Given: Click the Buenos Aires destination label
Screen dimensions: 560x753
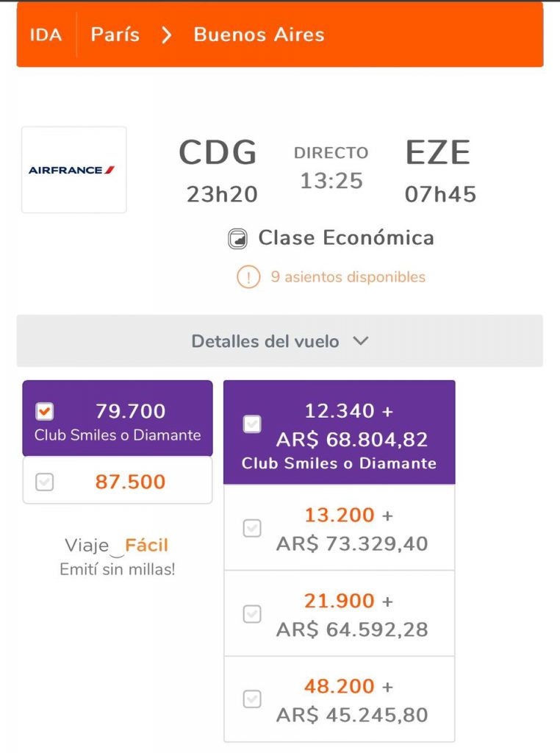Looking at the screenshot, I should coord(259,35).
